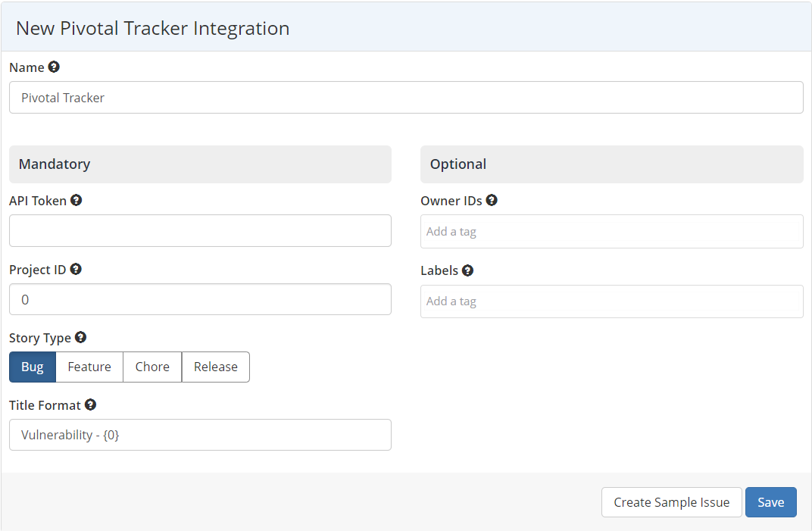Click the Create Sample Issue button
Screen dimensions: 812x531
coord(671,502)
